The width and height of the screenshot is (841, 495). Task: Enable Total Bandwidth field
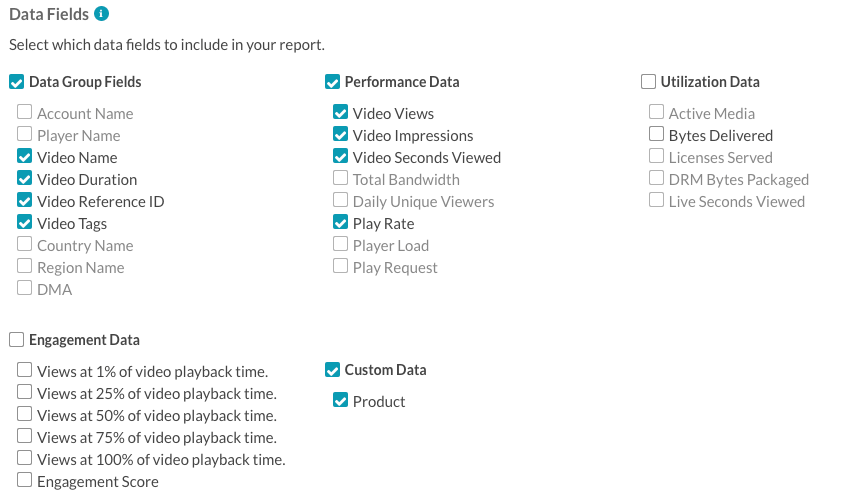[x=340, y=178]
